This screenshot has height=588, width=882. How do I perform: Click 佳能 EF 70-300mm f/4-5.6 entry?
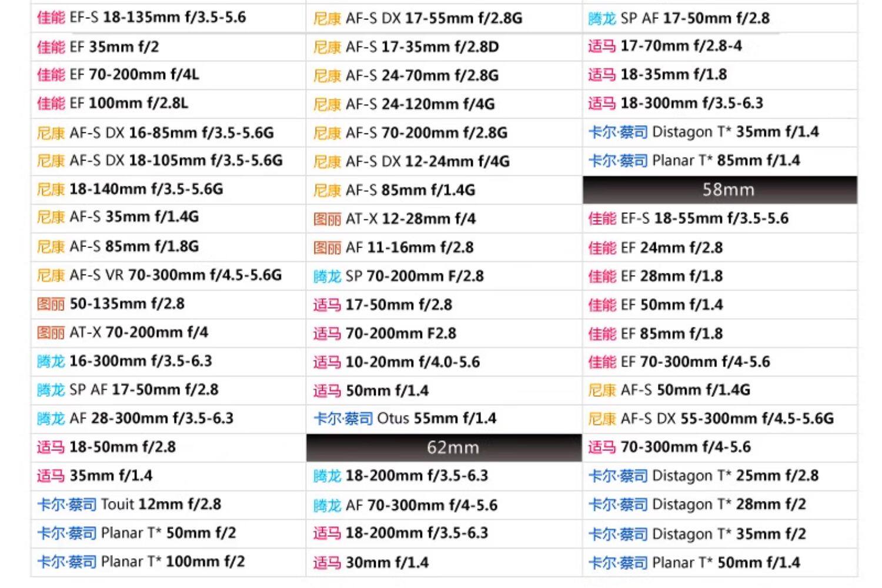720,362
